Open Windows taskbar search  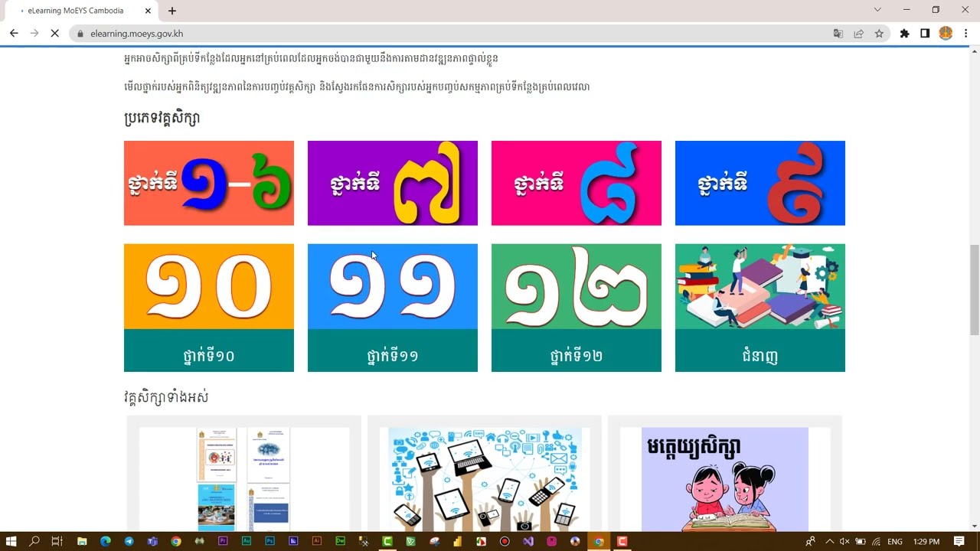[x=34, y=541]
